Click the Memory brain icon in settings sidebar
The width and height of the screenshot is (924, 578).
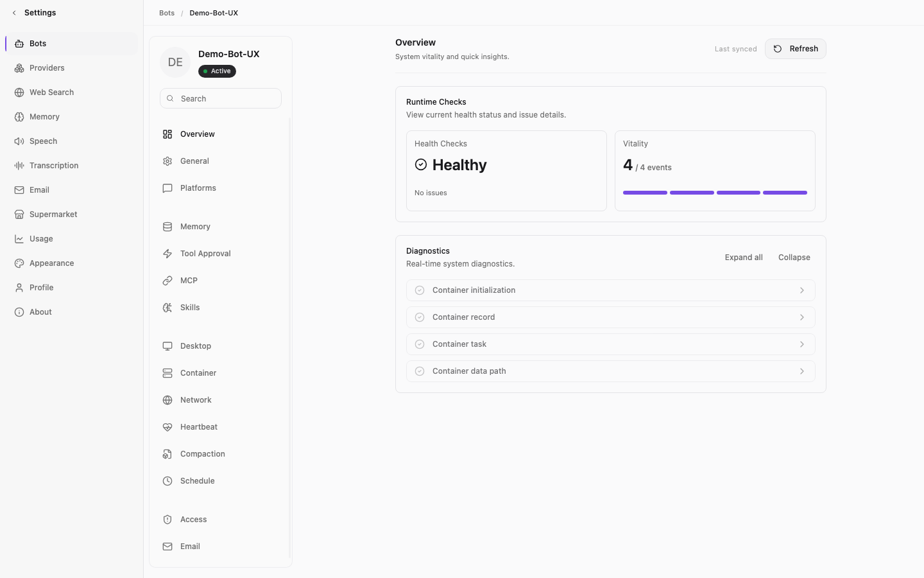[19, 117]
